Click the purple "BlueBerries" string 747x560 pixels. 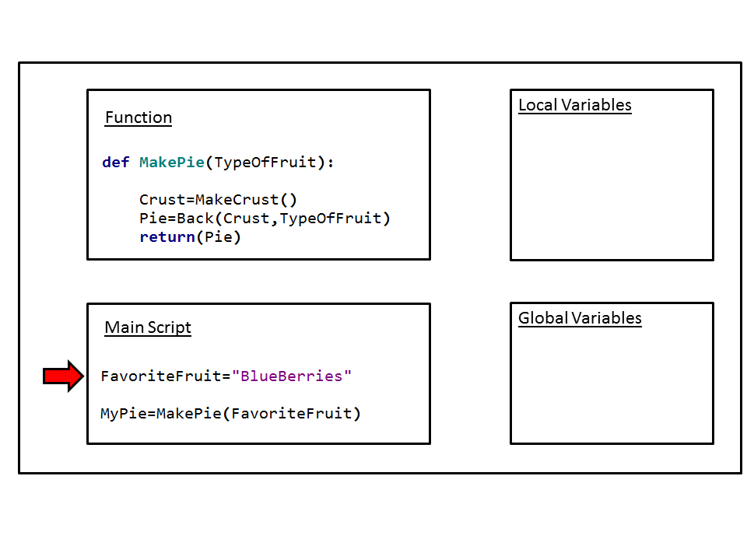[292, 376]
